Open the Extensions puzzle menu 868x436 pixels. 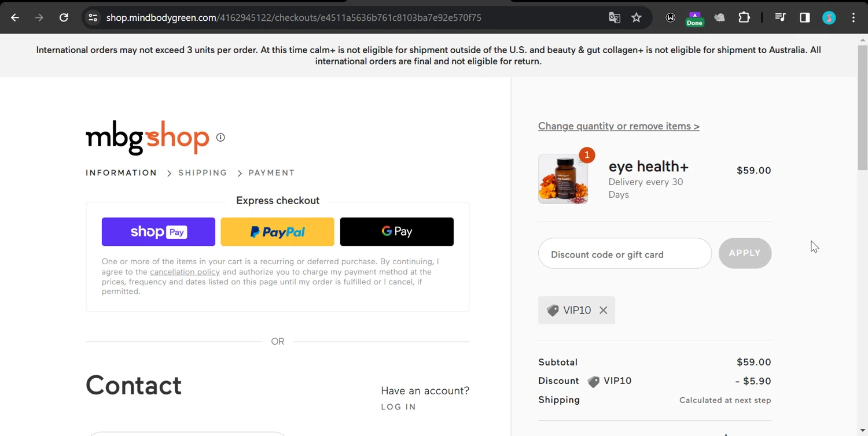coord(744,17)
